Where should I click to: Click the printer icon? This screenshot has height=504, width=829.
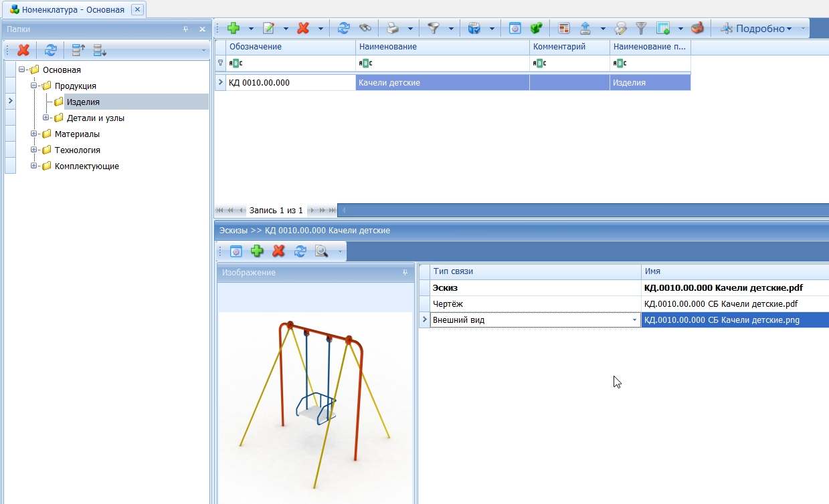[393, 29]
